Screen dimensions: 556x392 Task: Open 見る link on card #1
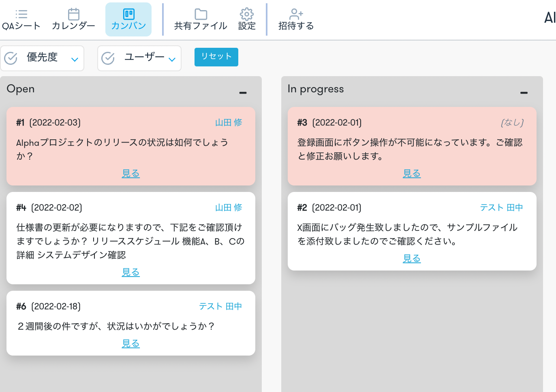tap(130, 173)
